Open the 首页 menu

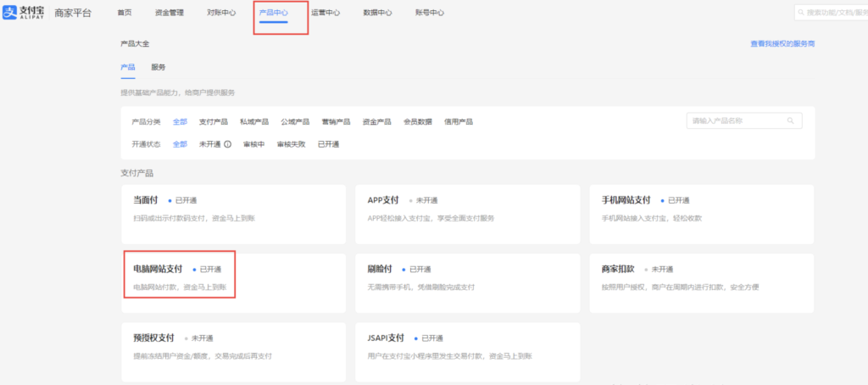click(125, 13)
